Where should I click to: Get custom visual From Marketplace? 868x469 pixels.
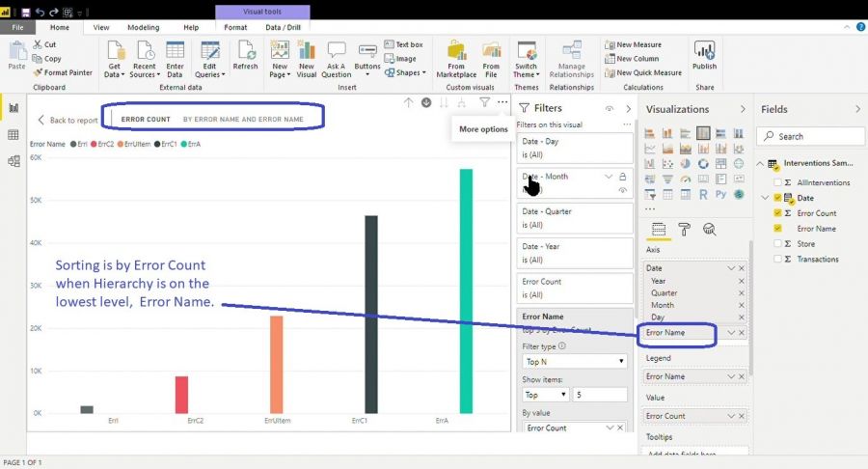(456, 59)
